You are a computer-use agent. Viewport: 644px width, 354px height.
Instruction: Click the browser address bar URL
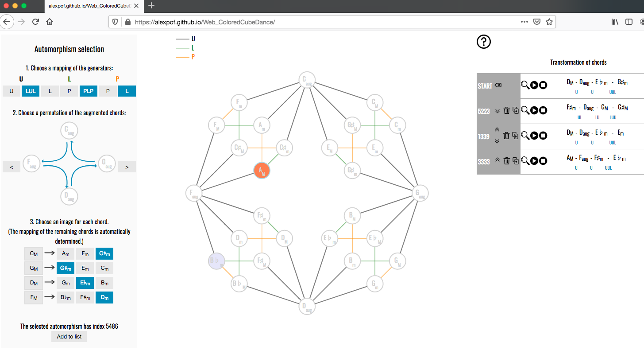[x=205, y=22]
